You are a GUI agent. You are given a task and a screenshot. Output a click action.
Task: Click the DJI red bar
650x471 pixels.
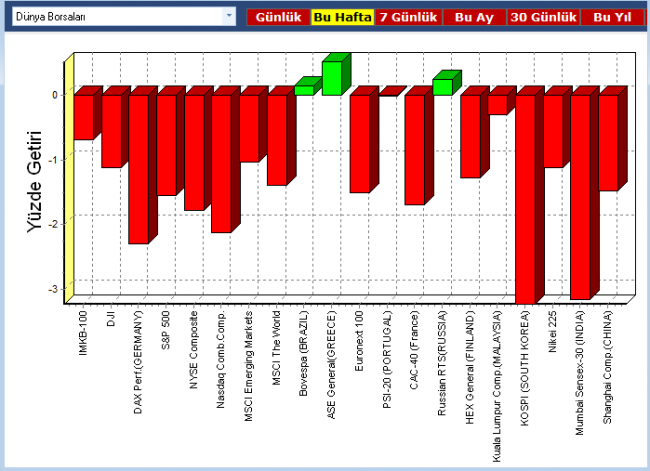(x=112, y=131)
